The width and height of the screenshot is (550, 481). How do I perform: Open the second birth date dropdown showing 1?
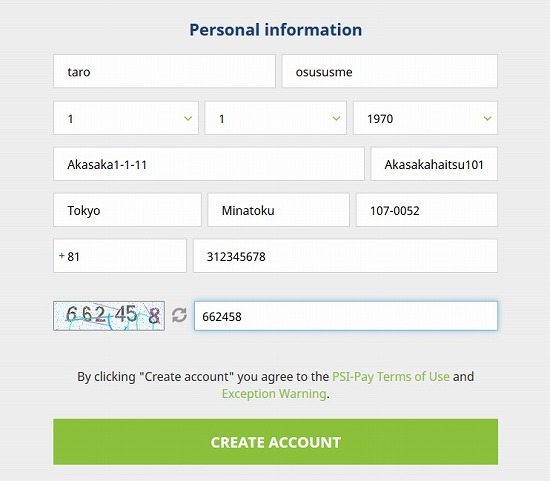click(x=276, y=118)
